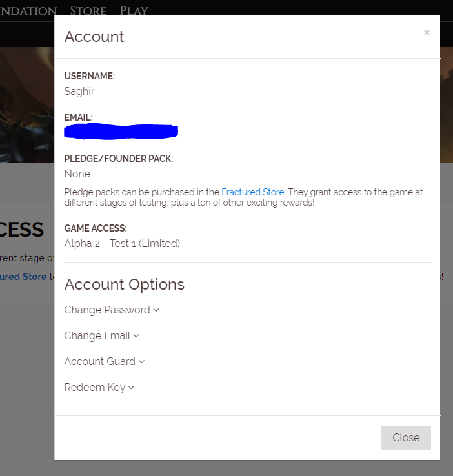Viewport: 453px width, 476px height.
Task: Select the Foundation item in the navigation bar
Action: coord(28,11)
